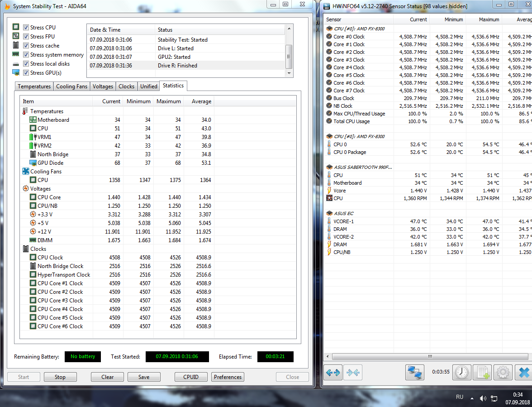This screenshot has width=532, height=407.
Task: Click HWiNFO log file plus icon
Action: click(482, 373)
